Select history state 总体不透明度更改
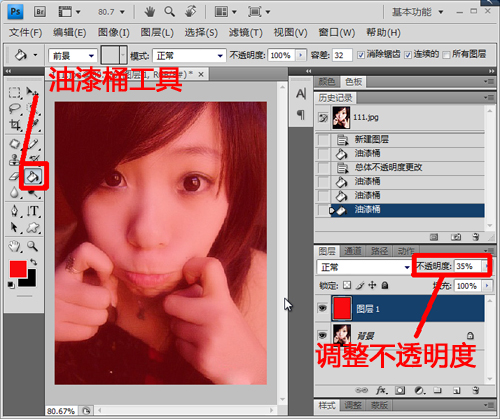Screen dimensions: 500x419 click(400, 167)
